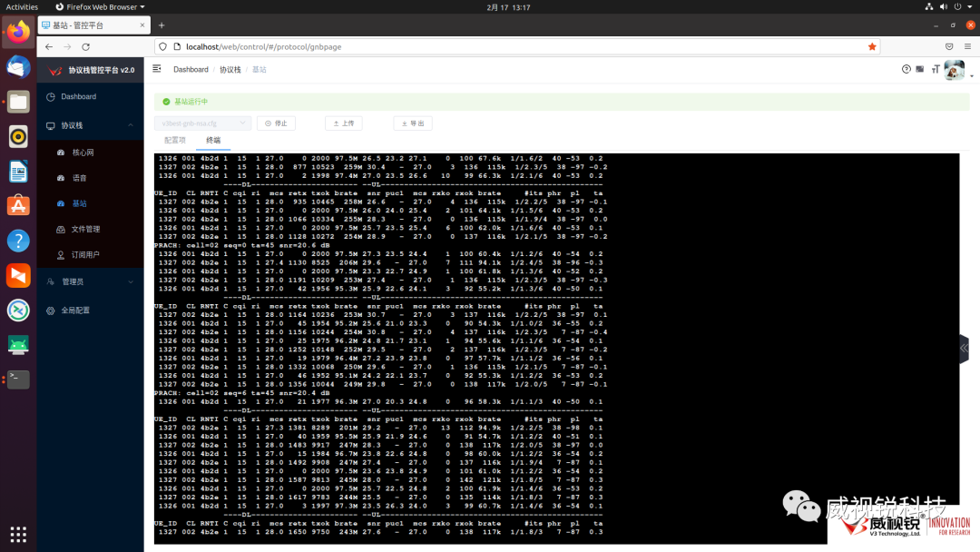Click the URL address bar
Viewport: 980px width, 552px height.
(x=519, y=47)
